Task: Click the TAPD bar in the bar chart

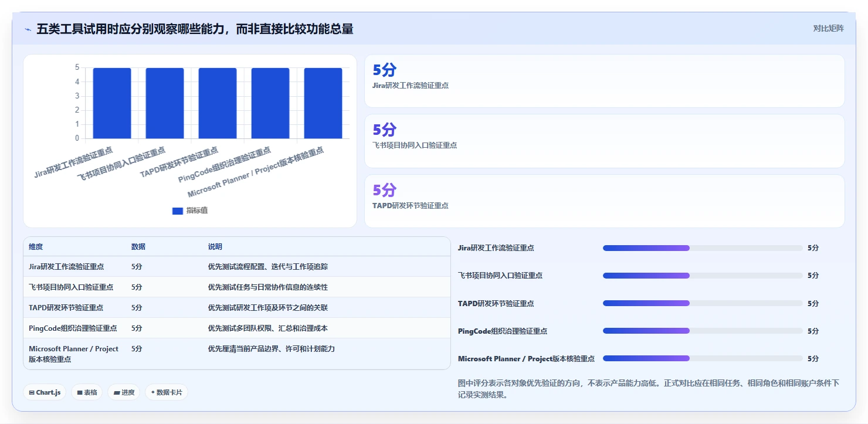Action: coord(218,103)
